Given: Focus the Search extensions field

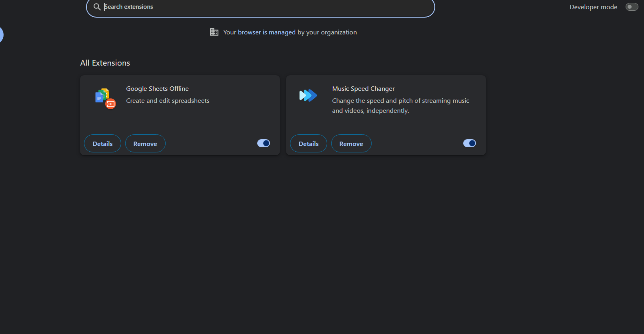Looking at the screenshot, I should [260, 7].
